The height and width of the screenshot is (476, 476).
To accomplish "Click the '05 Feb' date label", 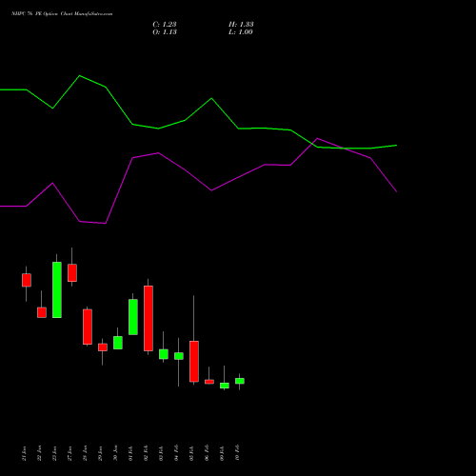I will tap(191, 453).
